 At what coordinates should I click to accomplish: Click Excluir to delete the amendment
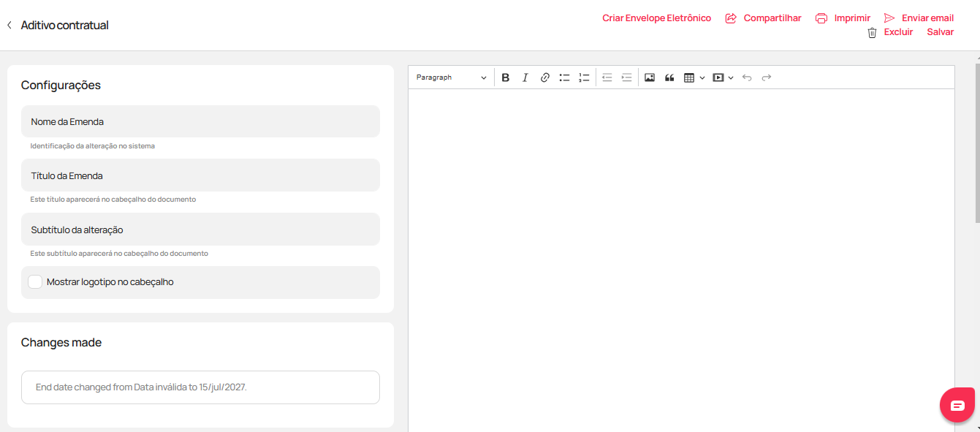click(898, 32)
